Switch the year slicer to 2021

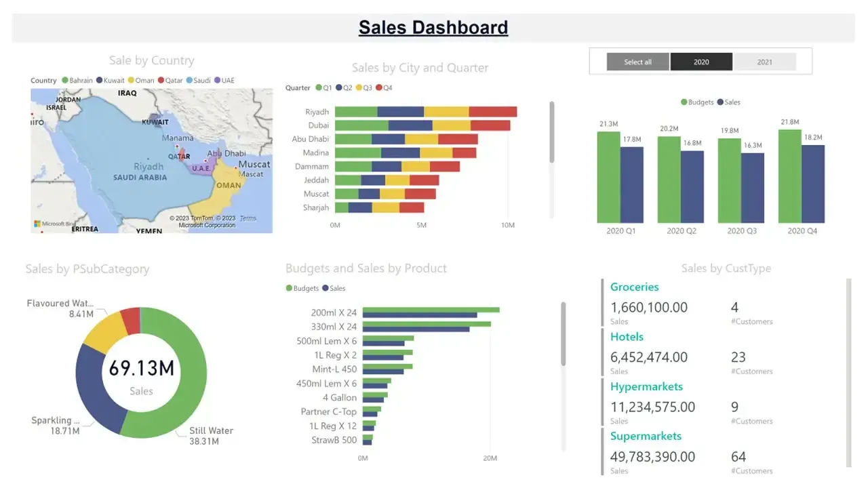[x=764, y=62]
